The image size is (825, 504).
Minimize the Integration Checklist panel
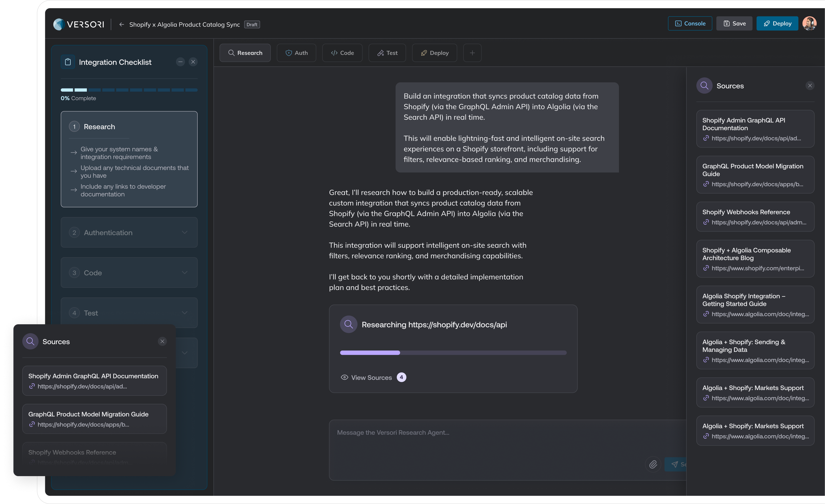tap(180, 62)
